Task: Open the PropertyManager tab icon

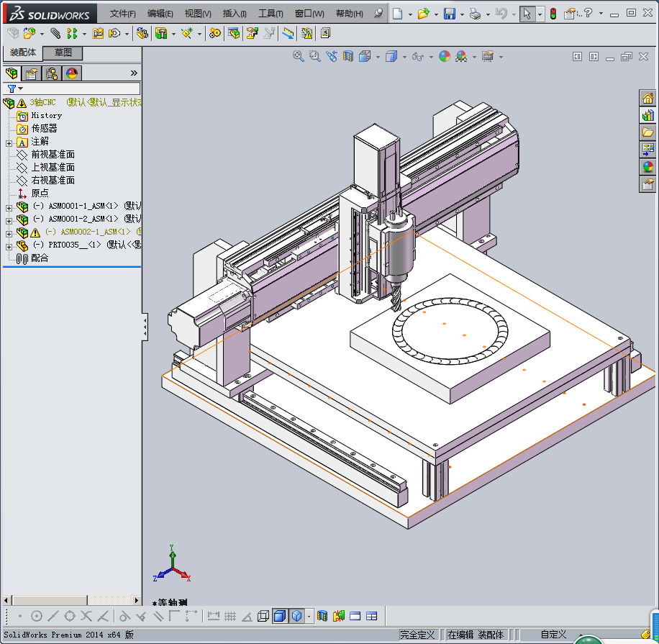Action: tap(32, 73)
